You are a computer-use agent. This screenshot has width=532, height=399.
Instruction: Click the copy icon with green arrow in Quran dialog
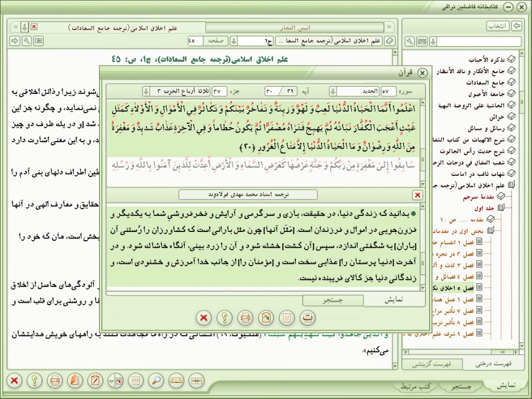point(266,318)
